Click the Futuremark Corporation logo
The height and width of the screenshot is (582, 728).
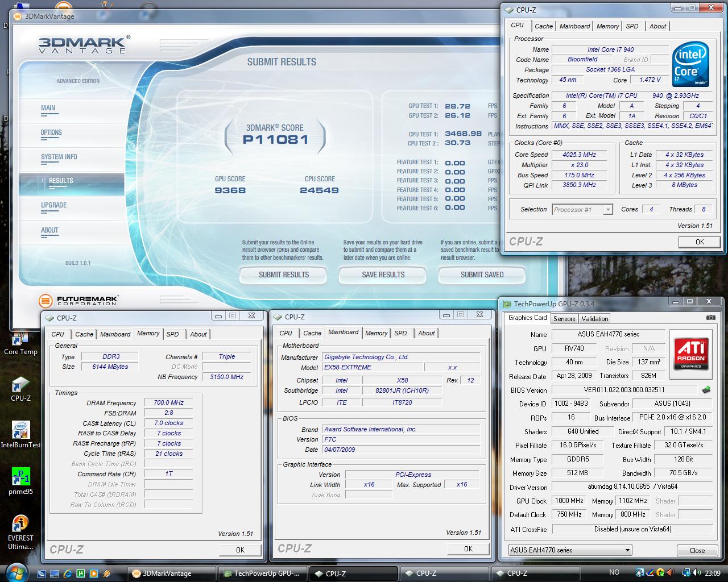[78, 300]
